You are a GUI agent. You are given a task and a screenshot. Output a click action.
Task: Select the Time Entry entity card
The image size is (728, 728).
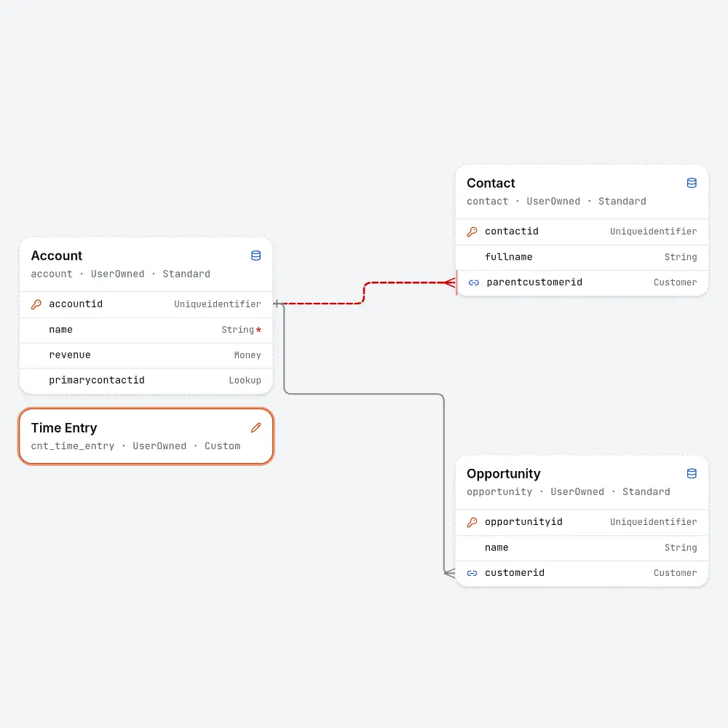(146, 436)
